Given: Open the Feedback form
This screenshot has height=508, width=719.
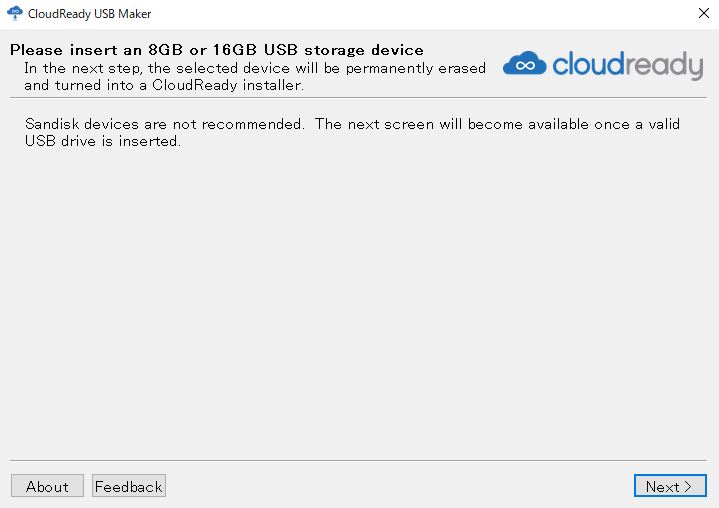Looking at the screenshot, I should 128,486.
